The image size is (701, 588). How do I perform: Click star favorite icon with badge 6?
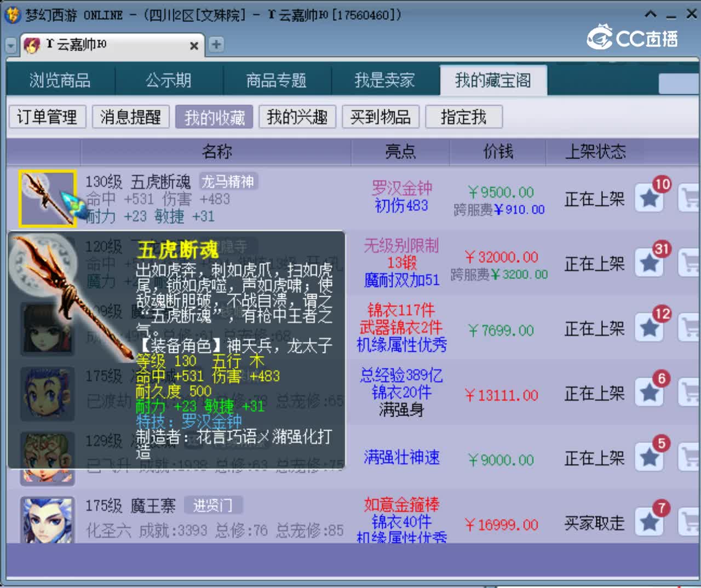point(650,393)
